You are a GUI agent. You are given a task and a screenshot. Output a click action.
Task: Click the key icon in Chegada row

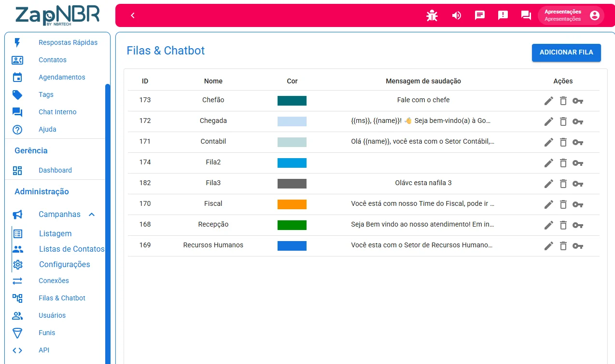click(x=578, y=121)
